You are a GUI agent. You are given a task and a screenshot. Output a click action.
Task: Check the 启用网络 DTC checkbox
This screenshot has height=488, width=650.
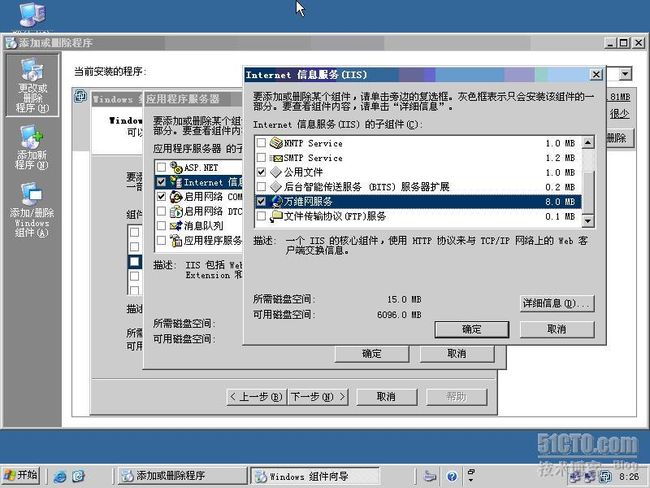(x=161, y=211)
